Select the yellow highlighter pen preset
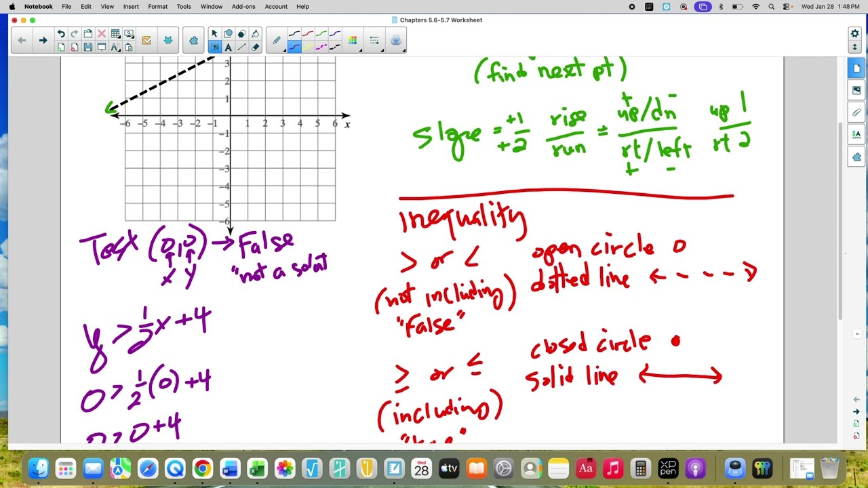The image size is (868, 488). pyautogui.click(x=308, y=47)
